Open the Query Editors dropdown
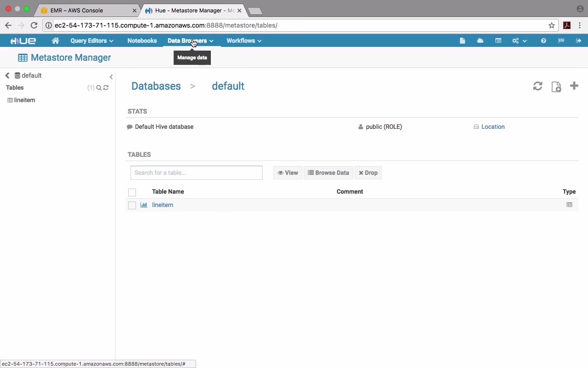588x368 pixels. [92, 41]
